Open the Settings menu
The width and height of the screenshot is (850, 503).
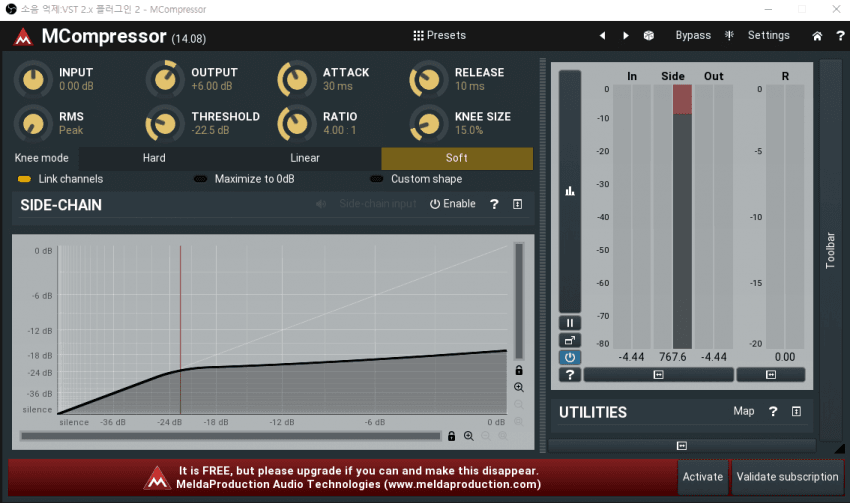point(768,35)
